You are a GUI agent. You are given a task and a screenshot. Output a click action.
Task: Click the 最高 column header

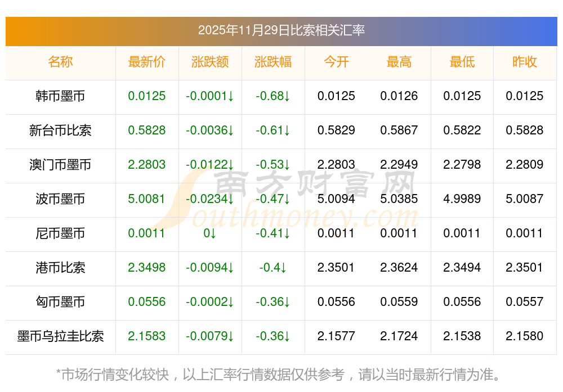click(x=399, y=62)
